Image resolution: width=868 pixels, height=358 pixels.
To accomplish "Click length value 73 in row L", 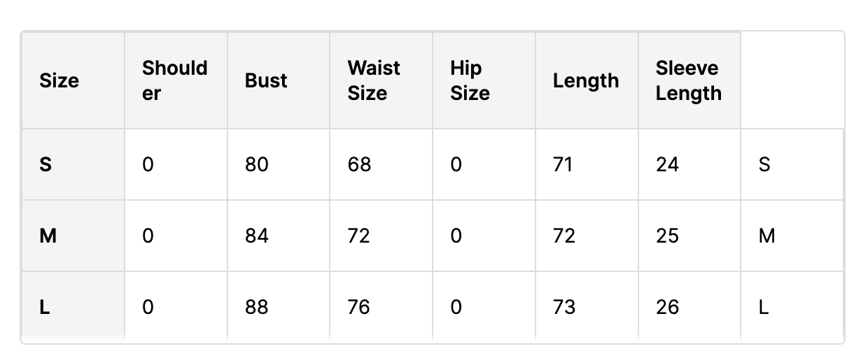I will tap(564, 308).
